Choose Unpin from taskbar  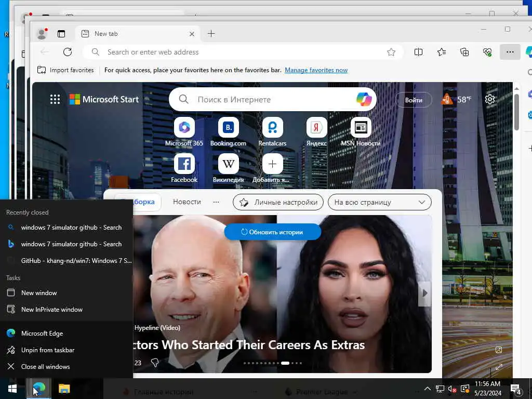[66, 350]
